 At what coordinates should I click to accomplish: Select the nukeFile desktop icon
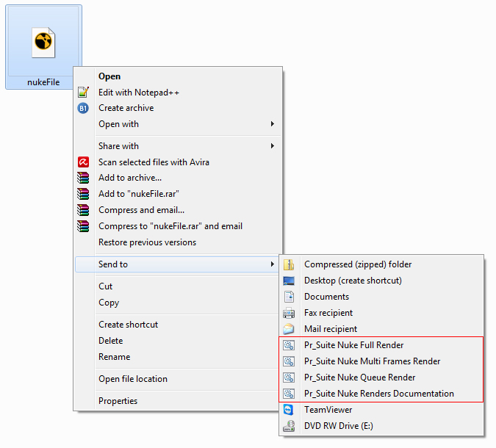click(43, 46)
